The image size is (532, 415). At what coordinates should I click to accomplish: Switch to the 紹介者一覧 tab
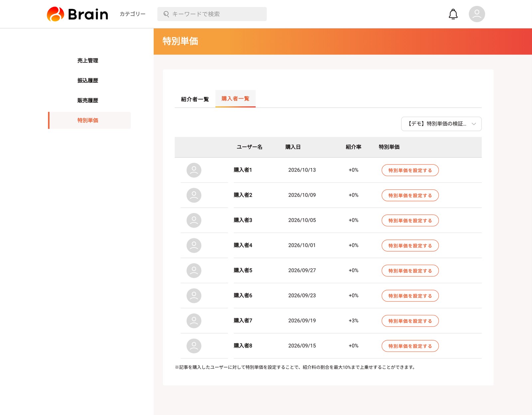[195, 99]
